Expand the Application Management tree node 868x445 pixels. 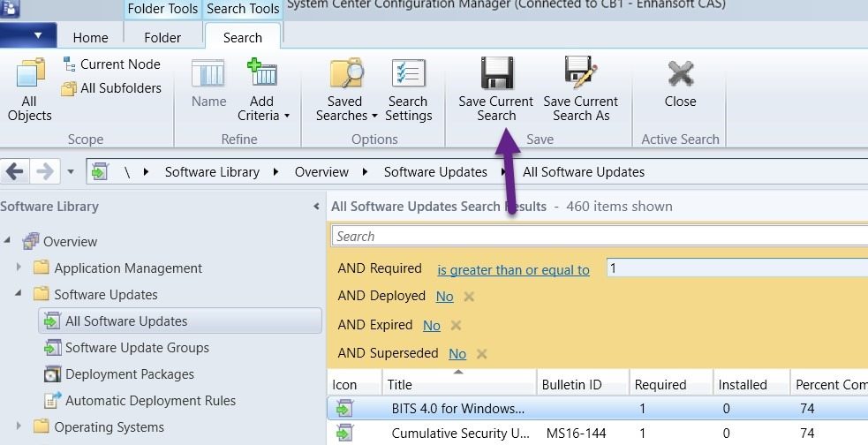pos(19,267)
